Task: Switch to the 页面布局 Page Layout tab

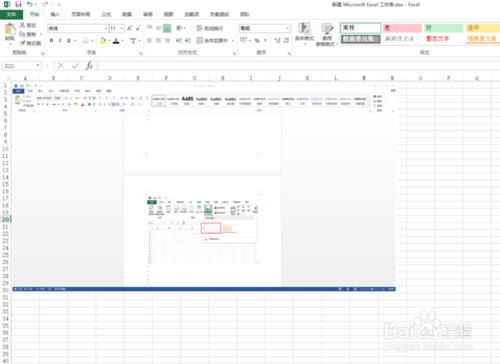Action: click(81, 14)
